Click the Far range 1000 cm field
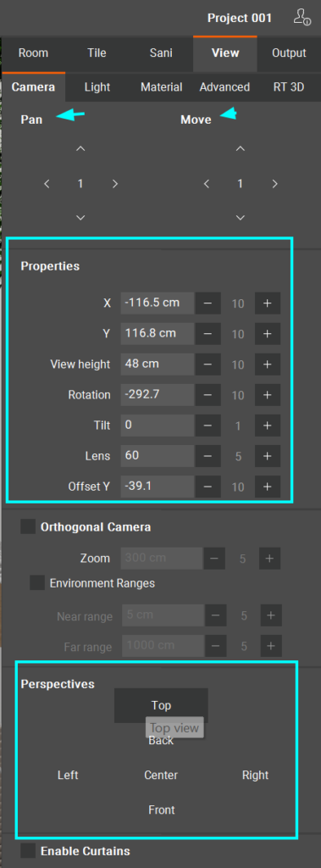The height and width of the screenshot is (868, 321). click(x=163, y=646)
